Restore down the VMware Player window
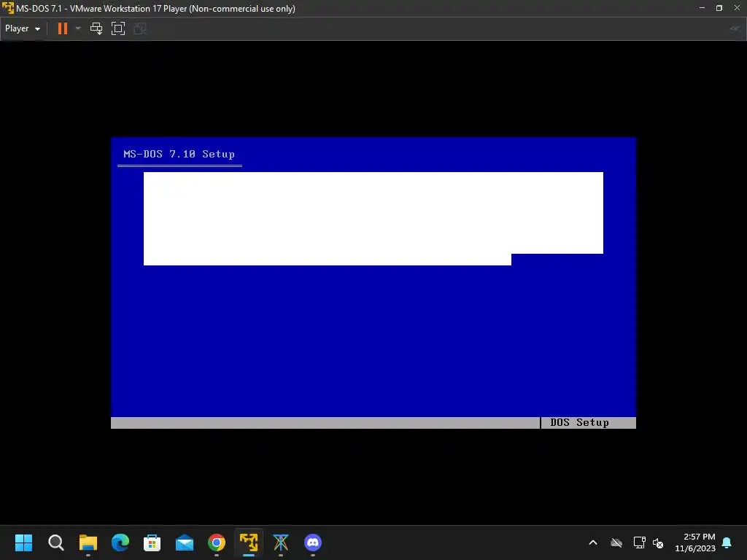Viewport: 747px width, 560px height. (719, 8)
